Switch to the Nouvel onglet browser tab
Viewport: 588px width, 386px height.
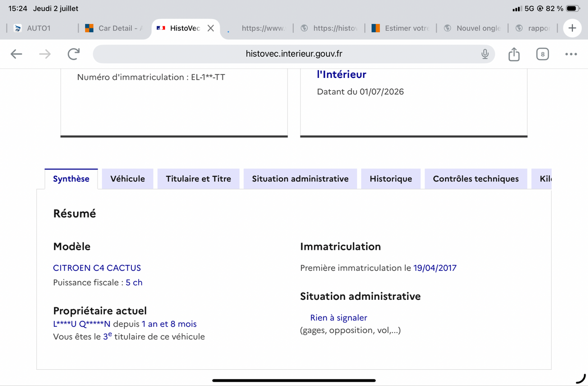472,28
